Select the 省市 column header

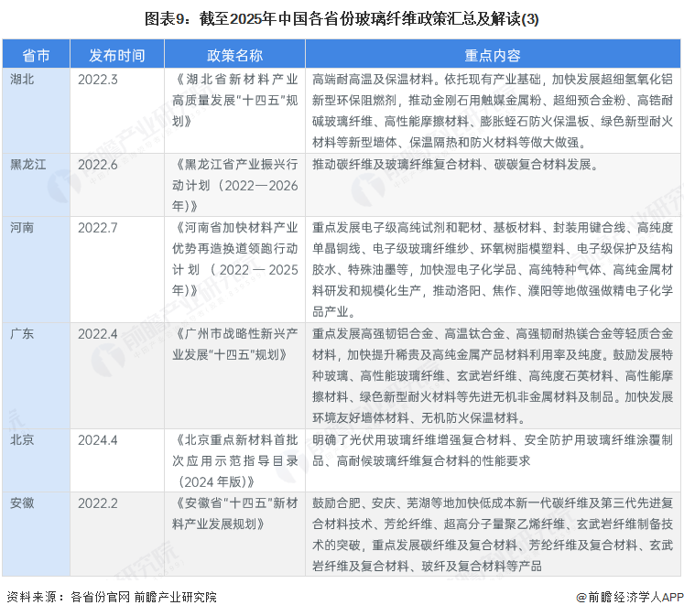click(37, 55)
